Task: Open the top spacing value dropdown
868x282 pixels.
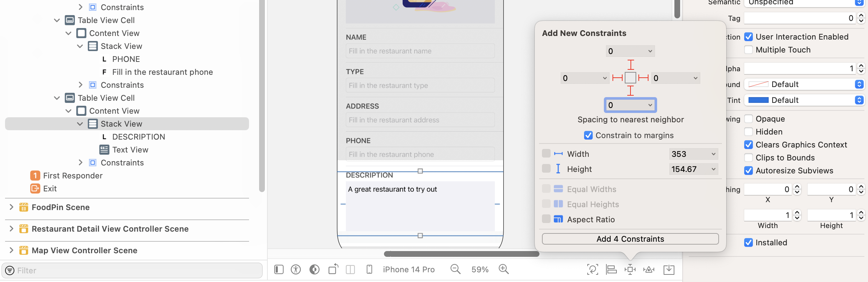Action: pos(650,51)
